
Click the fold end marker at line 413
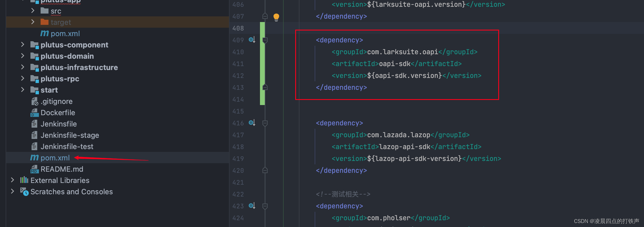(265, 87)
